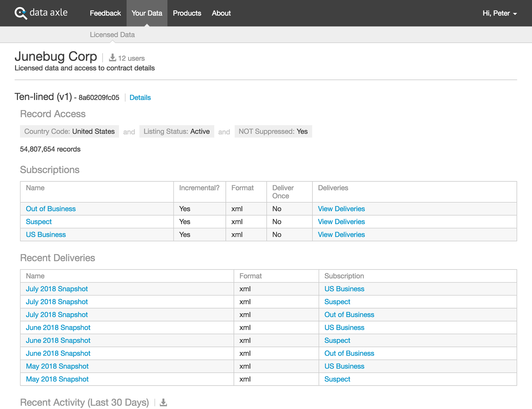
Task: Open the Suspect subscription in Subscriptions table
Action: click(x=39, y=222)
